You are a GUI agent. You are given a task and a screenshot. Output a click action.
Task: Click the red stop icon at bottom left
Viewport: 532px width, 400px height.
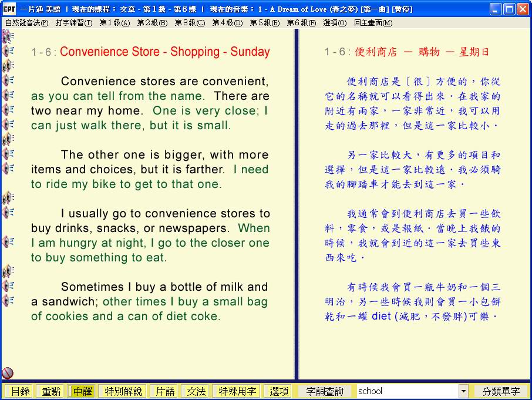[8, 373]
